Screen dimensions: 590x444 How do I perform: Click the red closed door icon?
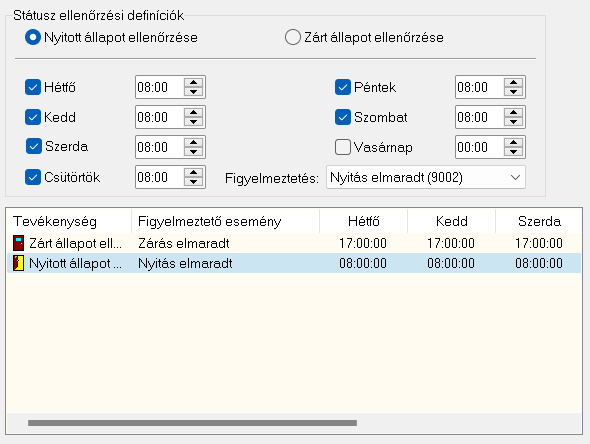(18, 243)
